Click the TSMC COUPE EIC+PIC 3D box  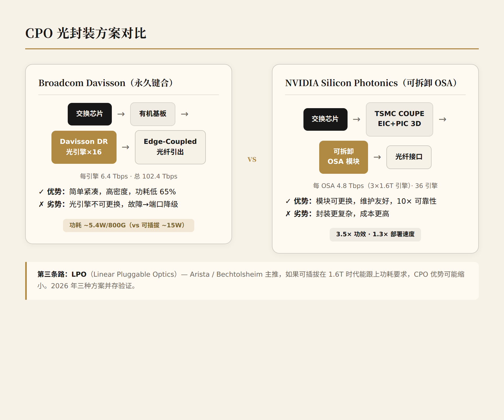pyautogui.click(x=400, y=119)
